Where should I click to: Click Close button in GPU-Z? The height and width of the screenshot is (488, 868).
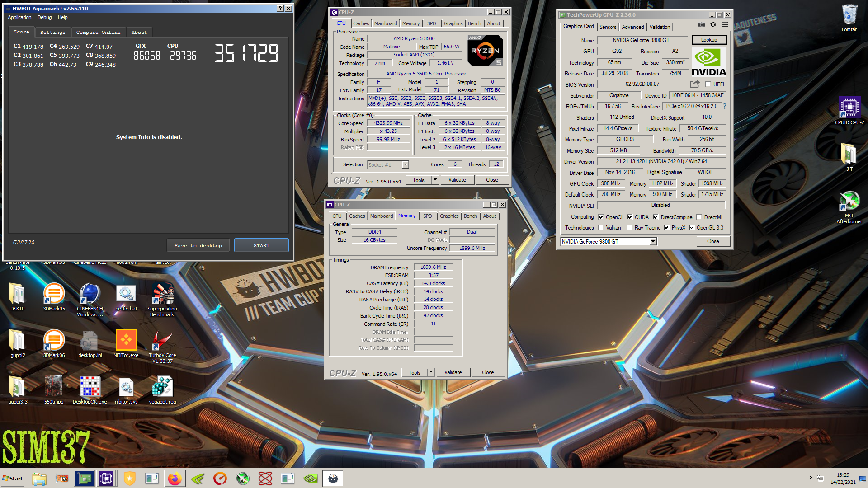[x=713, y=241]
